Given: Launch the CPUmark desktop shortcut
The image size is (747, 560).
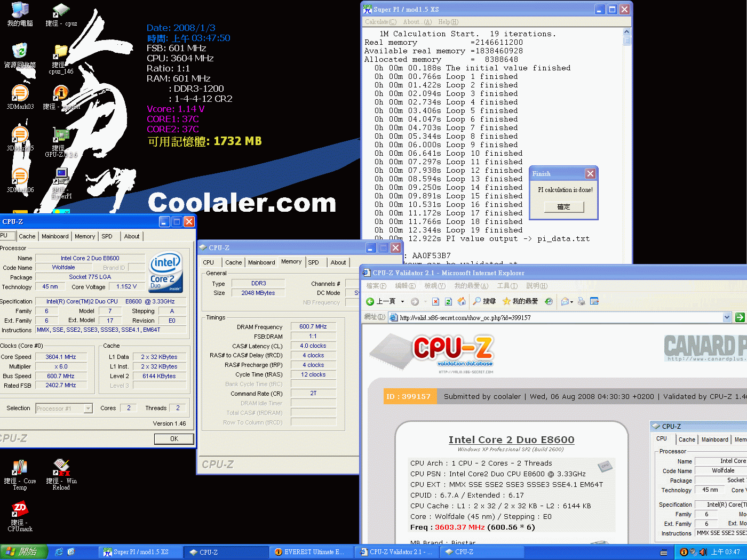Looking at the screenshot, I should coord(20,516).
